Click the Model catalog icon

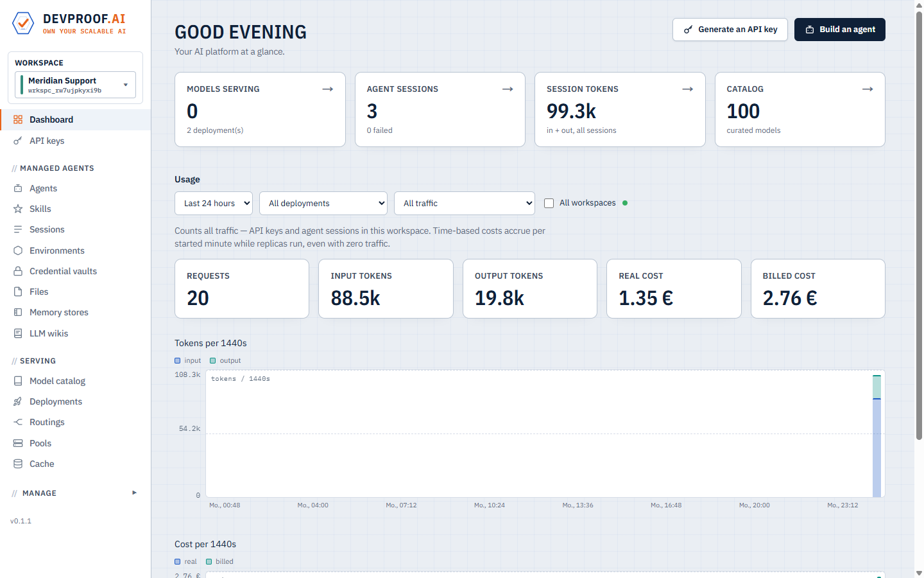pyautogui.click(x=18, y=381)
